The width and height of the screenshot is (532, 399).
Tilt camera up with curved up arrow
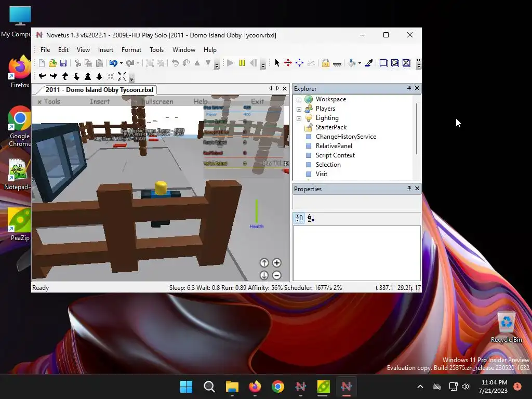[x=65, y=76]
